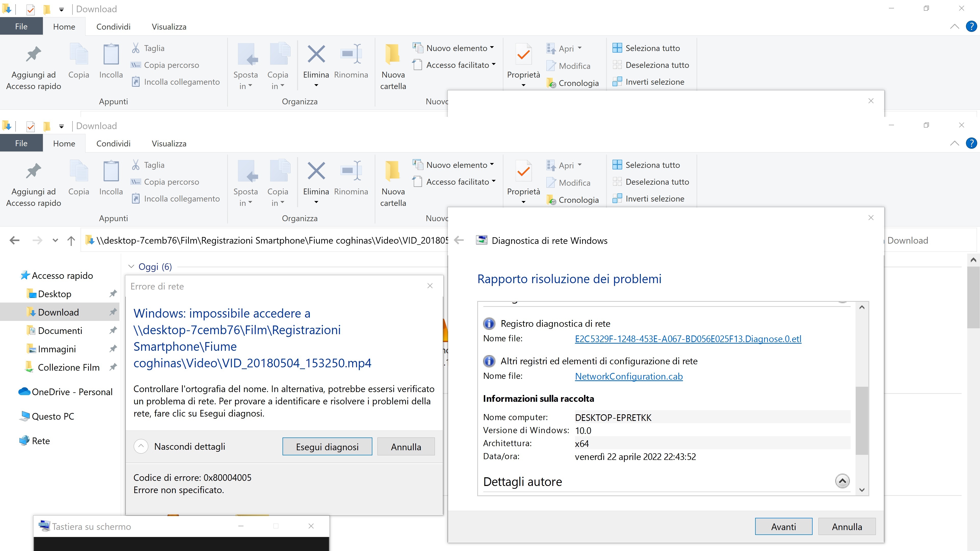The height and width of the screenshot is (551, 980).
Task: Click Annulla in Errore di rete dialog
Action: (x=406, y=446)
